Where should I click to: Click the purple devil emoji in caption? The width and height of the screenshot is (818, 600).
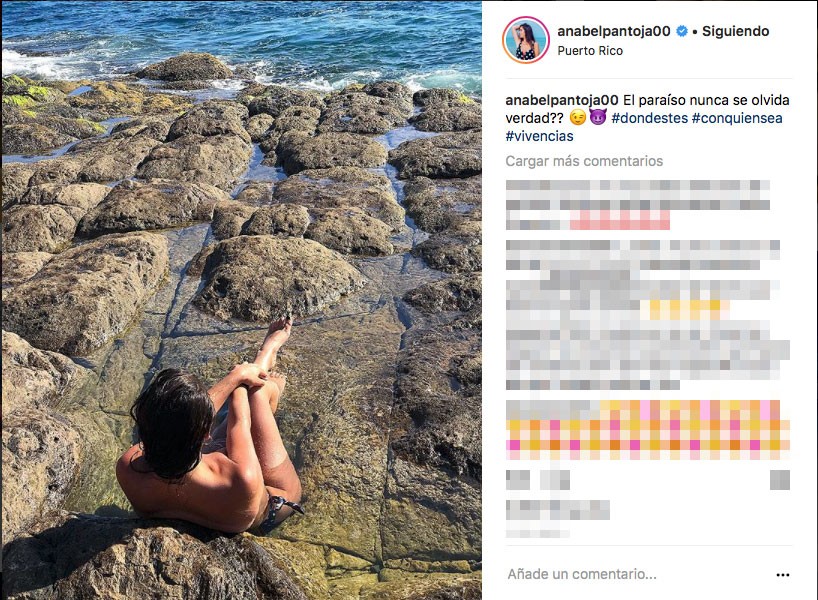598,118
